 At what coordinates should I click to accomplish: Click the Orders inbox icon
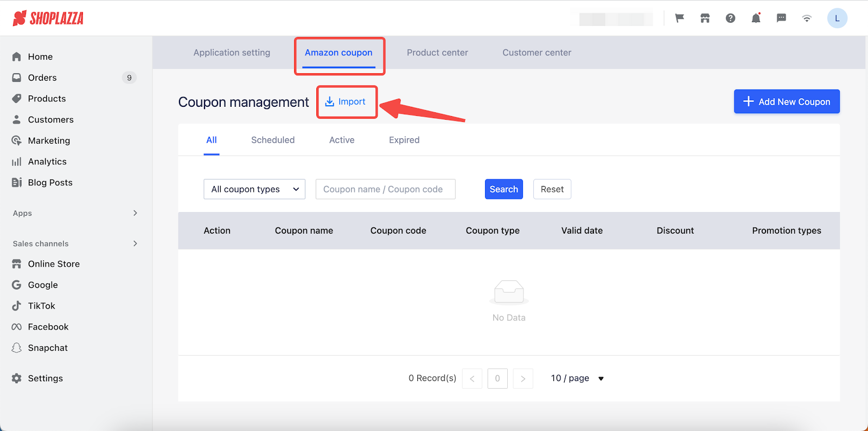click(x=17, y=78)
